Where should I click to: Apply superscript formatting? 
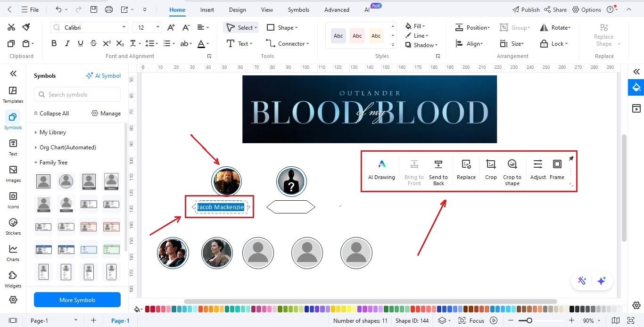pos(107,43)
